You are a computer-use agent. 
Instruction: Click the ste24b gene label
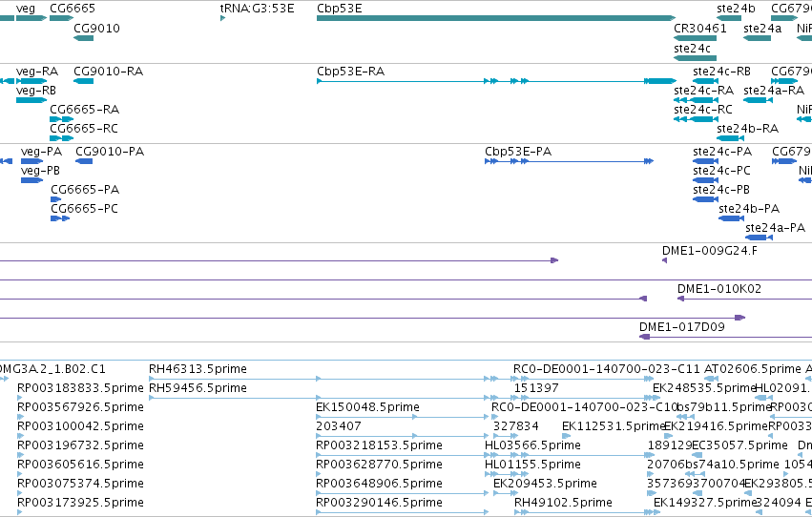[x=736, y=9]
